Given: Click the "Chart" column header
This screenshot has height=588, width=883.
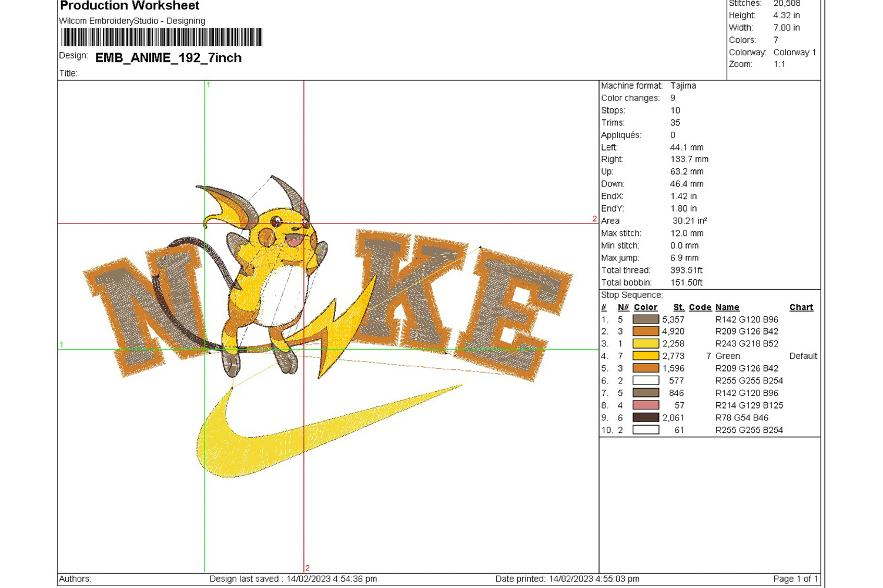Looking at the screenshot, I should 801,308.
